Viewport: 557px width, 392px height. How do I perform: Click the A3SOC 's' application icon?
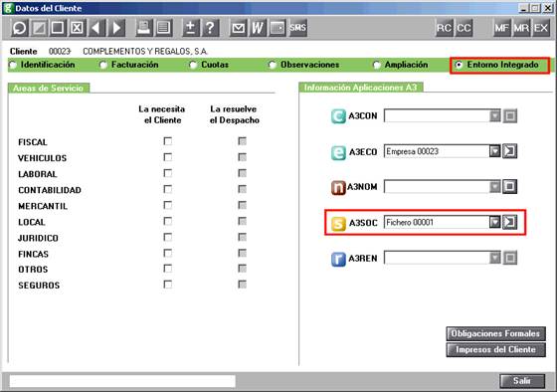(338, 224)
